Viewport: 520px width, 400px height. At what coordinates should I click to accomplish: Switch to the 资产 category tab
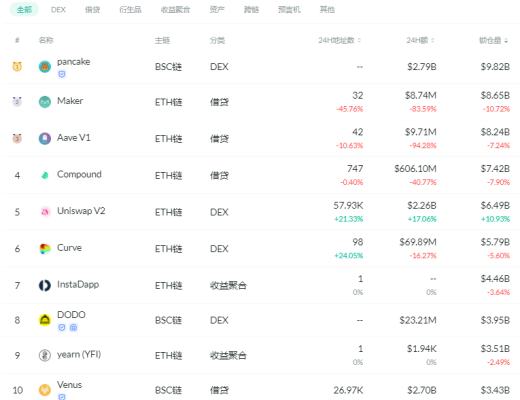point(217,10)
